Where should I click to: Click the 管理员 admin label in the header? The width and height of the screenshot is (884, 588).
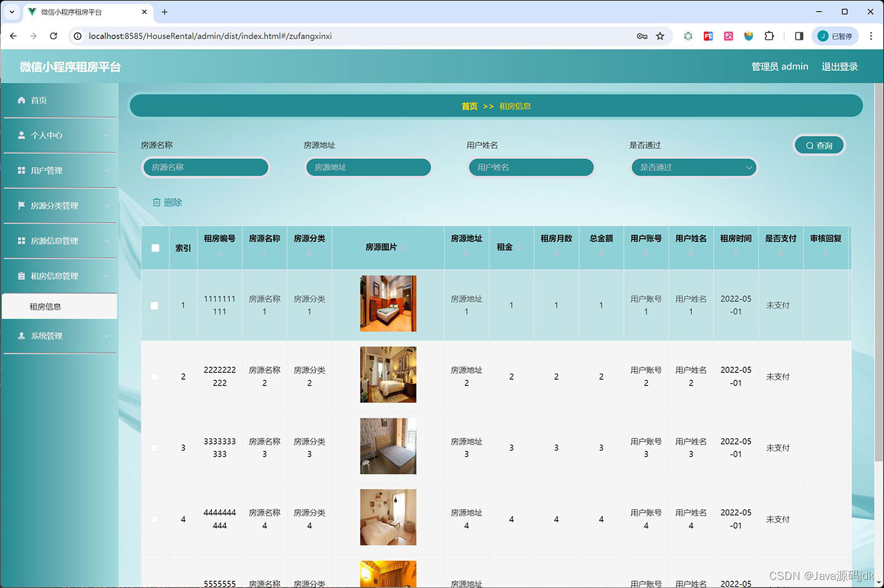click(780, 67)
